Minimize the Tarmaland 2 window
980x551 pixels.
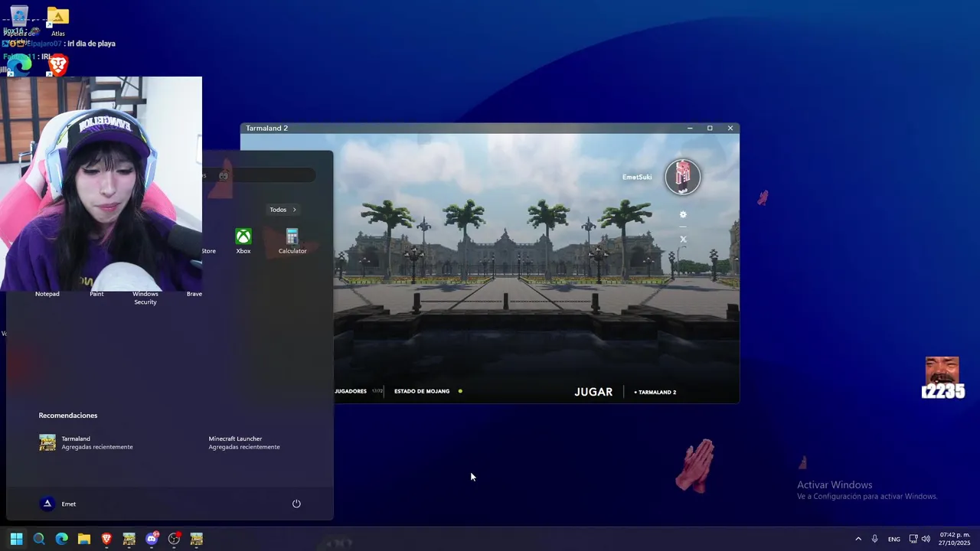pyautogui.click(x=690, y=128)
